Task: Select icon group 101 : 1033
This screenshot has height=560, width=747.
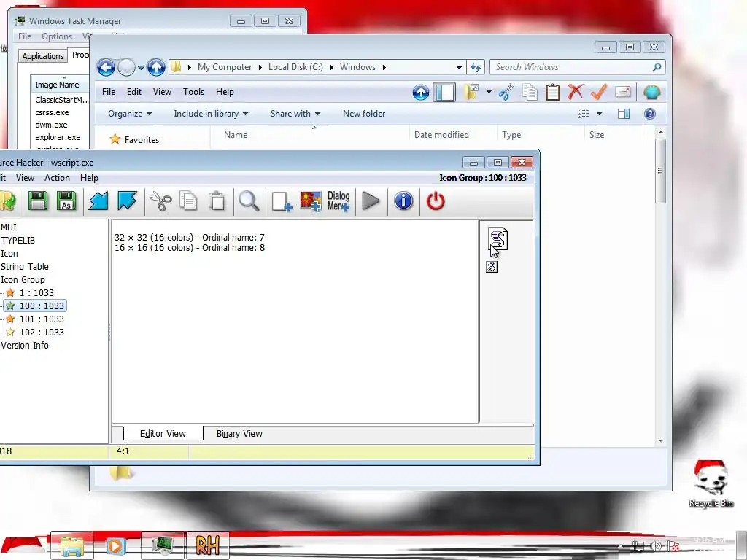Action: tap(42, 319)
